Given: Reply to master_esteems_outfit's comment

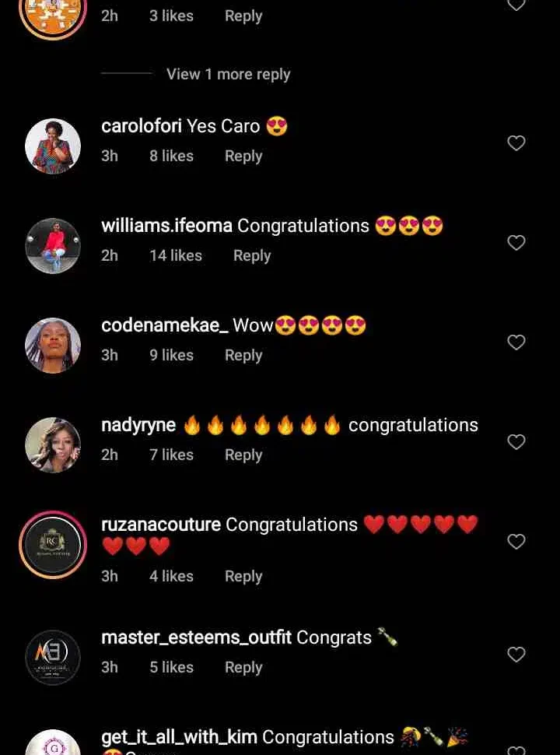Looking at the screenshot, I should 243,668.
